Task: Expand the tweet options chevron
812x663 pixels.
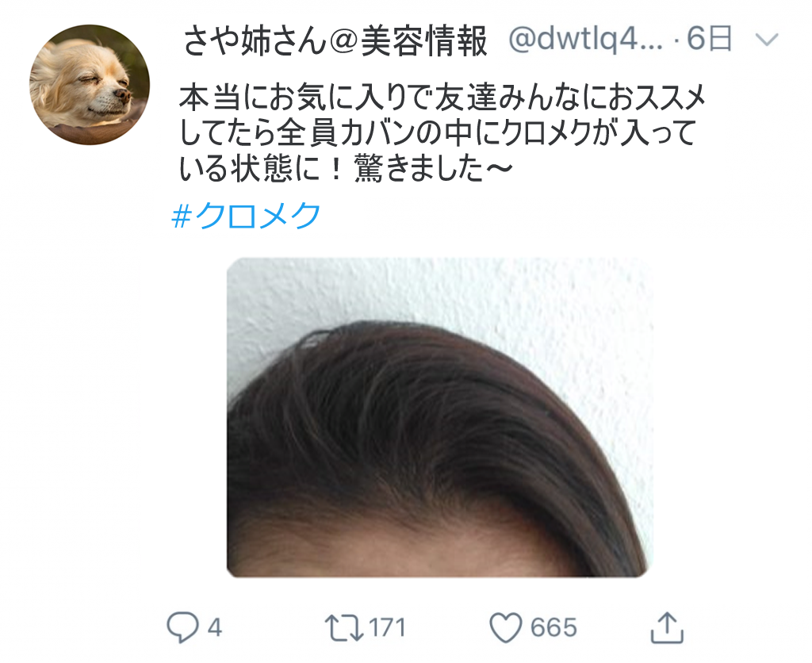Action: click(x=767, y=40)
